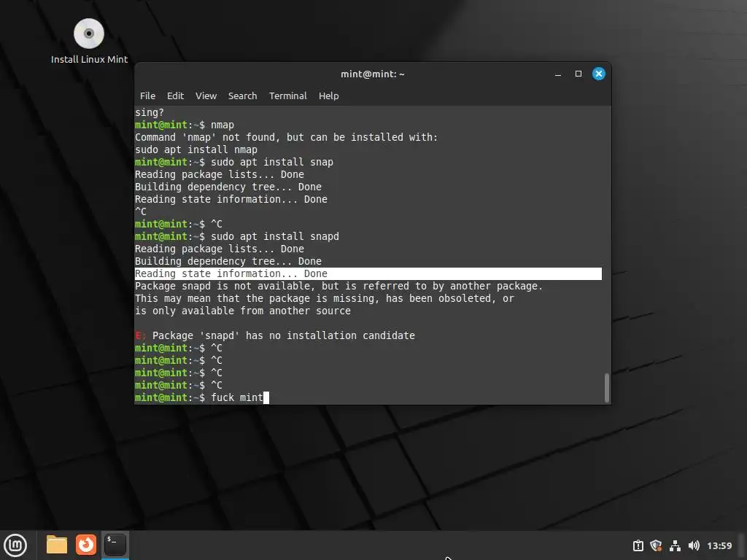Launch Firefox from the panel
Screen dimensions: 747x560
(x=86, y=545)
